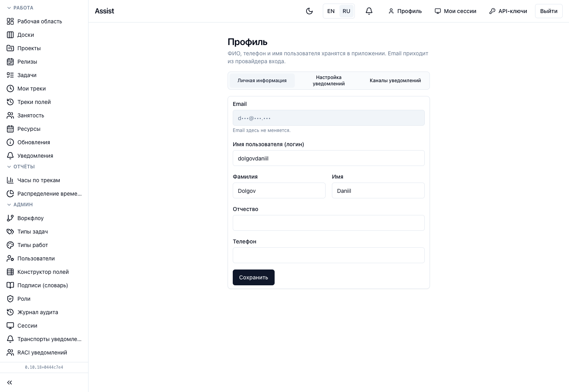This screenshot has height=392, width=569.
Task: Go to Занятость people icon
Action: pos(10,115)
